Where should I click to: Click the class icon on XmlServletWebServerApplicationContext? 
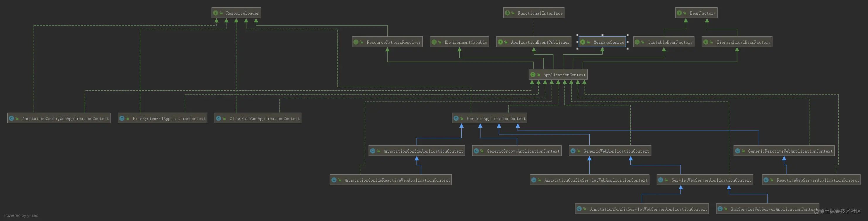click(720, 209)
